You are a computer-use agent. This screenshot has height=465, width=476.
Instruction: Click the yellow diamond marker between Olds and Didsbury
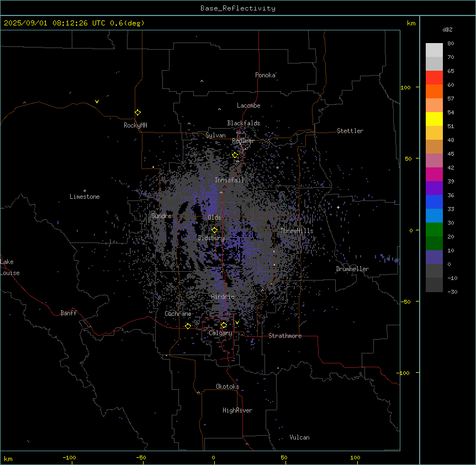214,230
